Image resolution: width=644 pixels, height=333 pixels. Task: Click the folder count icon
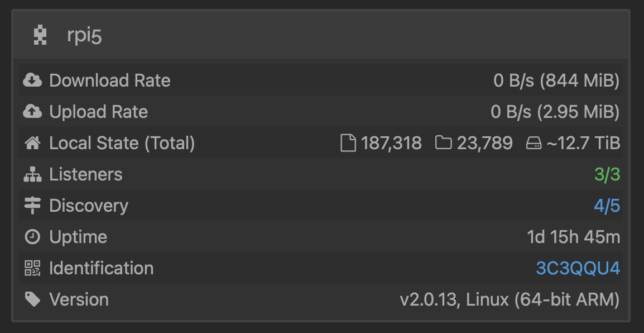pyautogui.click(x=444, y=143)
